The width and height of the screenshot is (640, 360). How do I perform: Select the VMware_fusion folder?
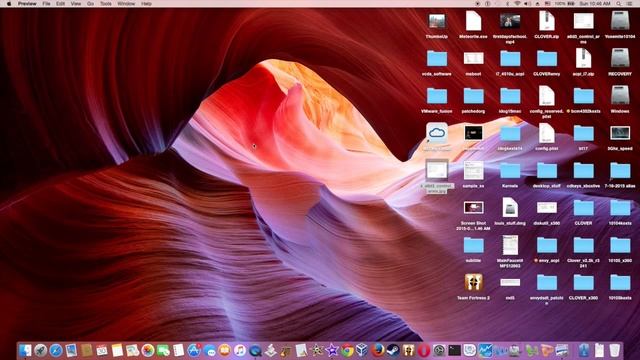tap(437, 96)
